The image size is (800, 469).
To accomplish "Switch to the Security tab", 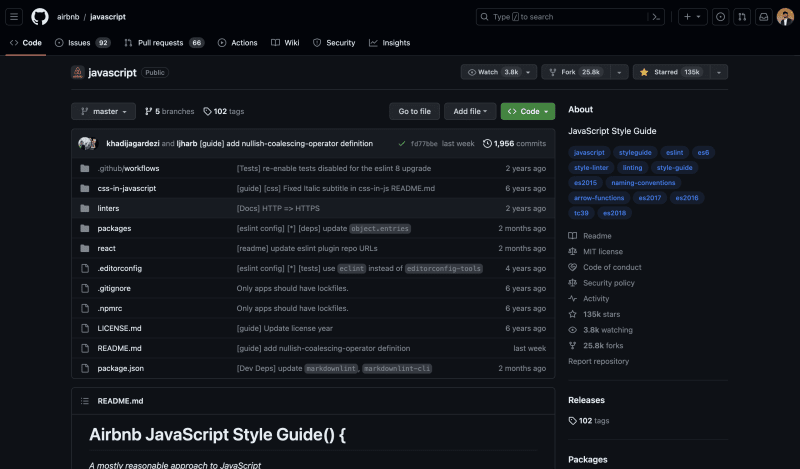I will click(334, 43).
